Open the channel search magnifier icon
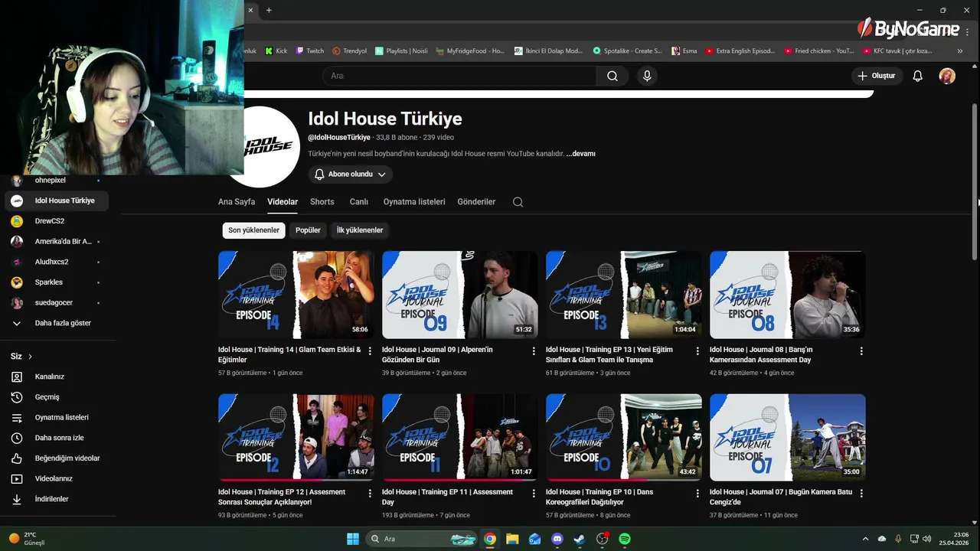The width and height of the screenshot is (980, 551). point(518,202)
